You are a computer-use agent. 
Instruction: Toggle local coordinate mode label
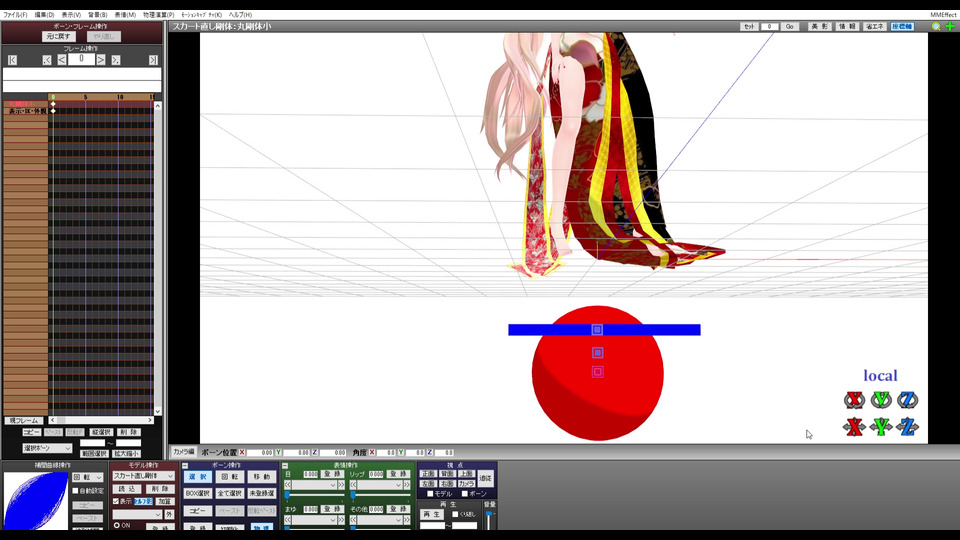[880, 375]
